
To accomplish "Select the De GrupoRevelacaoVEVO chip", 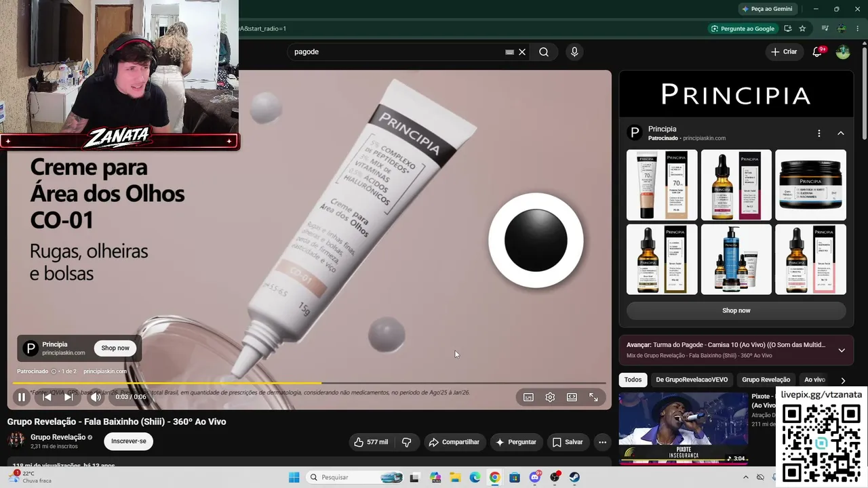I will click(692, 380).
